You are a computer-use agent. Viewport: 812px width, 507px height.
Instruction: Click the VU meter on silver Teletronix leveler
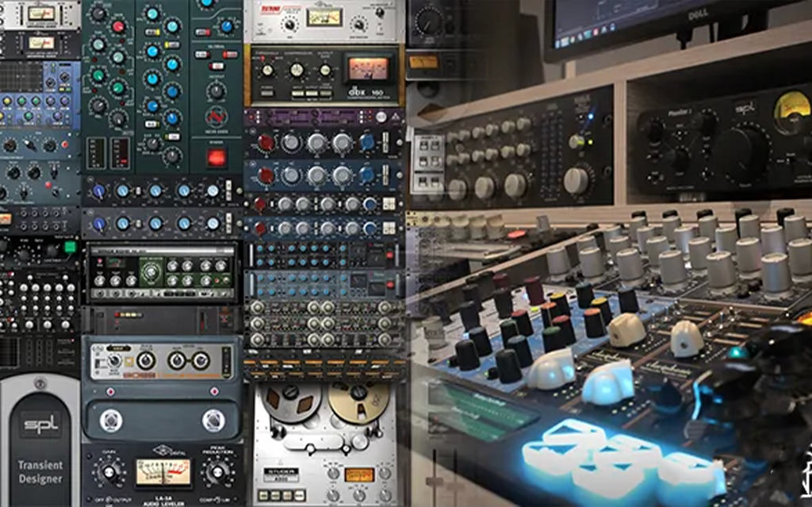pos(324,18)
